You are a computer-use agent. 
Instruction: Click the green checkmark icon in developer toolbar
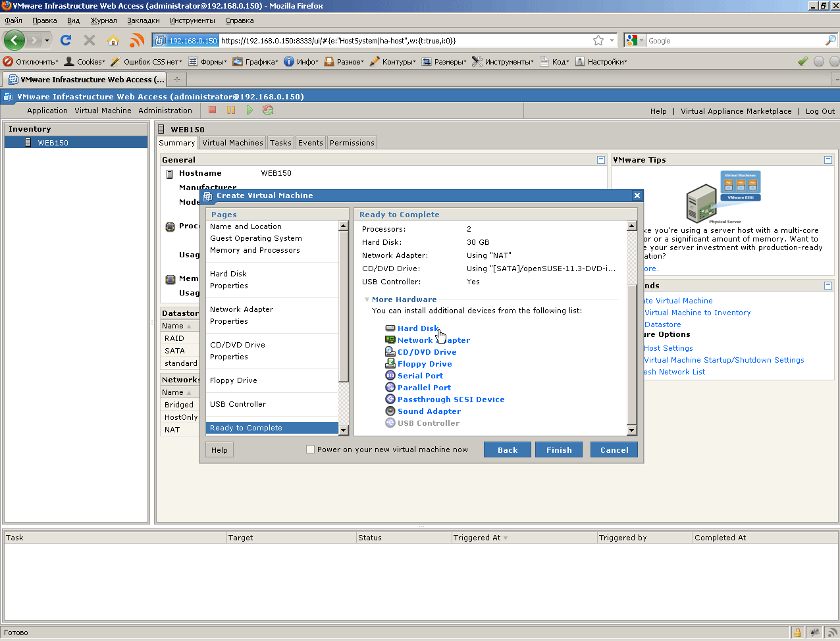(x=802, y=61)
